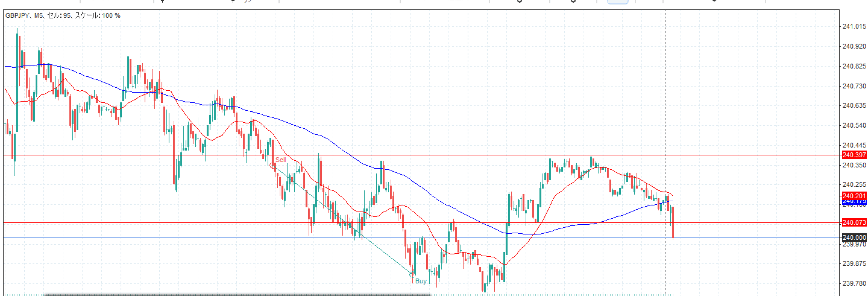Select the teal line connecting Sell and Buy
This screenshot has width=868, height=296.
[342, 220]
